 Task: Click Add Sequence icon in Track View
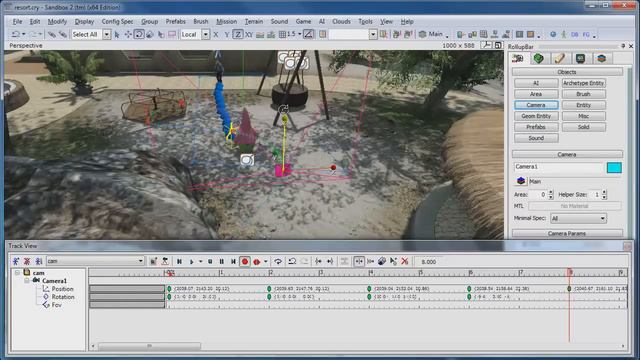[16, 261]
